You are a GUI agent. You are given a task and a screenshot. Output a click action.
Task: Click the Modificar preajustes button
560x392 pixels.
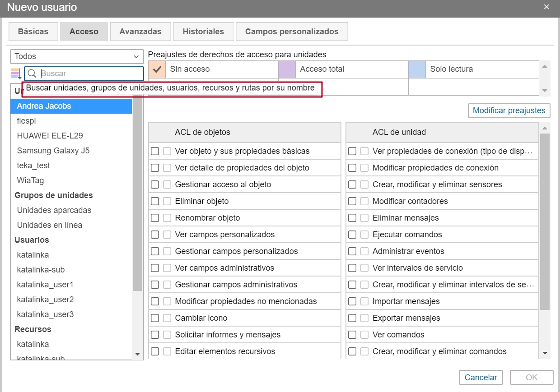[x=509, y=111]
